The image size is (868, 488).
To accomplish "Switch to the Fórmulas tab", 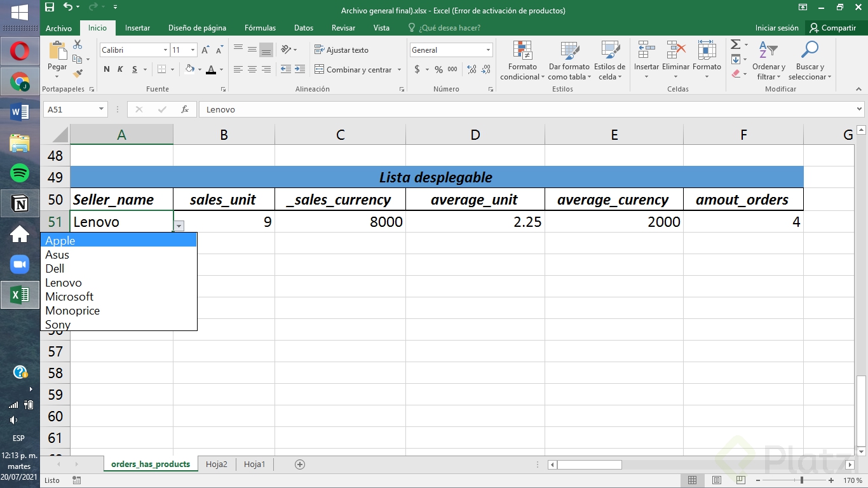I will pyautogui.click(x=260, y=28).
